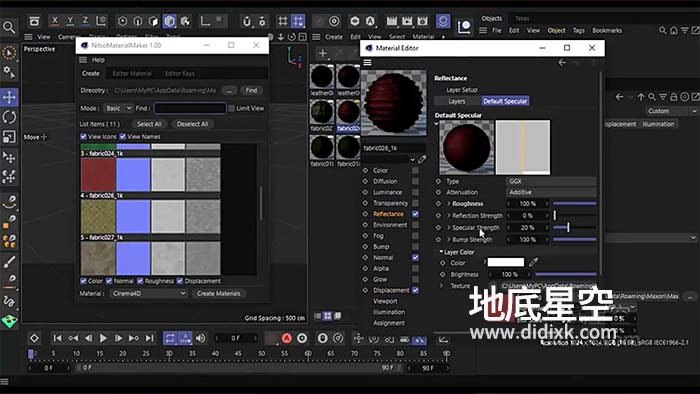Screen dimensions: 700x394
Task: Click the material name field fabric026_1k
Action: (x=393, y=148)
